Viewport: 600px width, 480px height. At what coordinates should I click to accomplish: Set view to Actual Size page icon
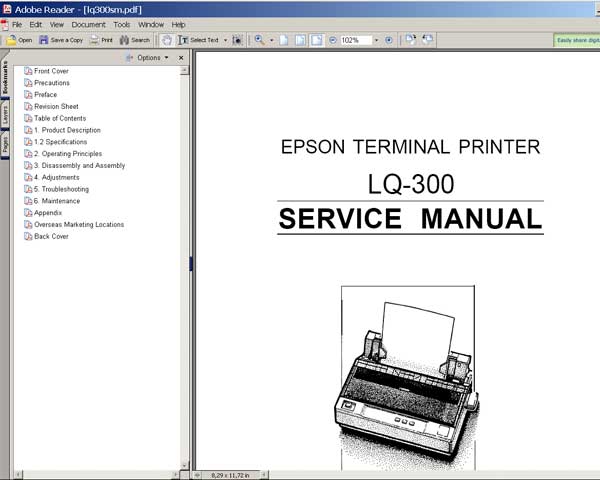284,40
